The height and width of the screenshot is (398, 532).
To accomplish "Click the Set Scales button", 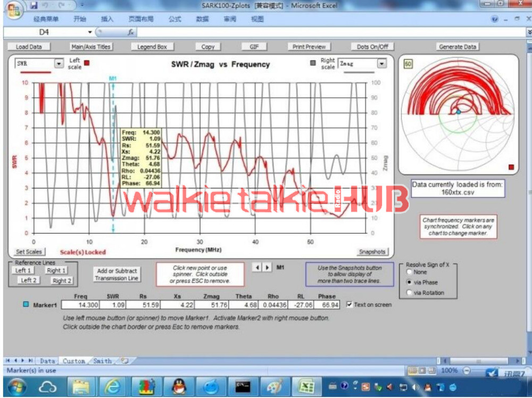I will (x=29, y=252).
